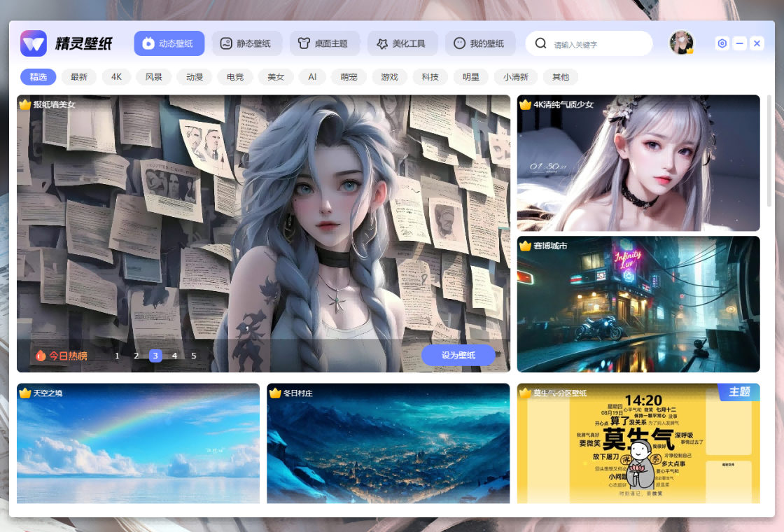Filter wallpapers by 电竞

(x=235, y=77)
